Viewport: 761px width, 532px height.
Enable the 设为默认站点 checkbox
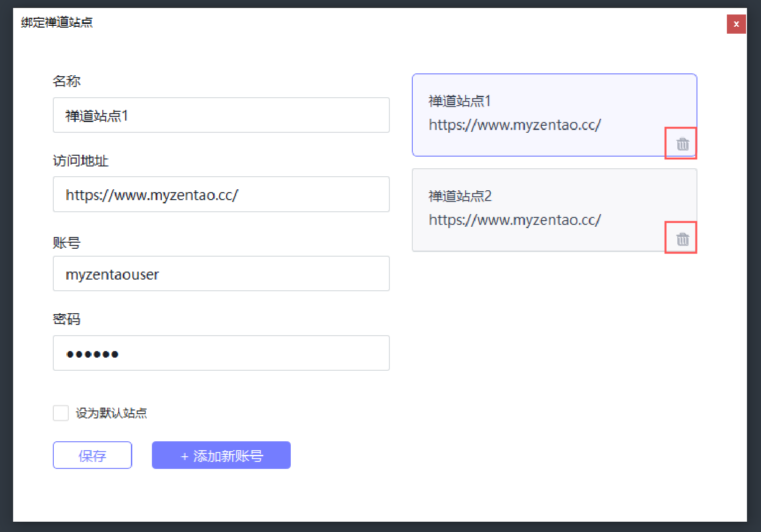point(61,413)
